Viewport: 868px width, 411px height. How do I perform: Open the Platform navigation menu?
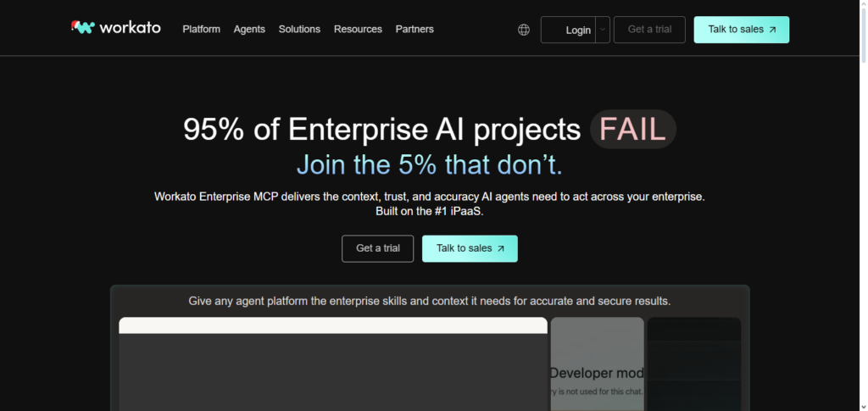(x=201, y=29)
